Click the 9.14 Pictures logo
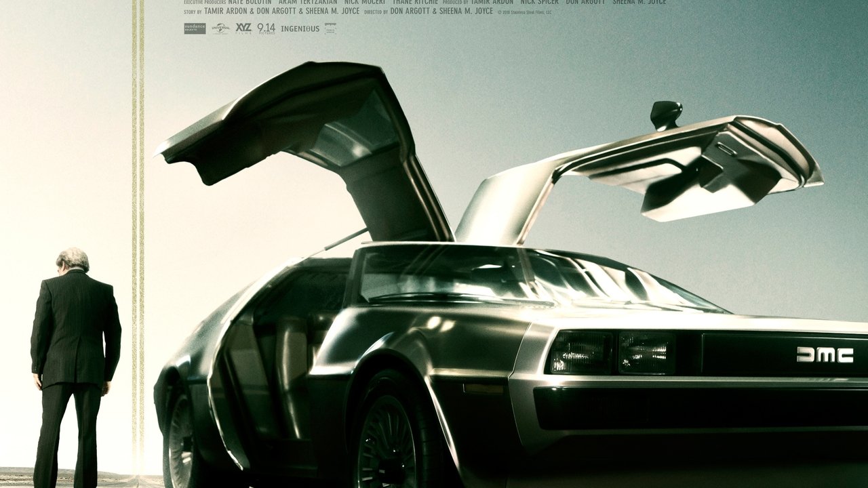Image resolution: width=868 pixels, height=488 pixels. pyautogui.click(x=267, y=28)
